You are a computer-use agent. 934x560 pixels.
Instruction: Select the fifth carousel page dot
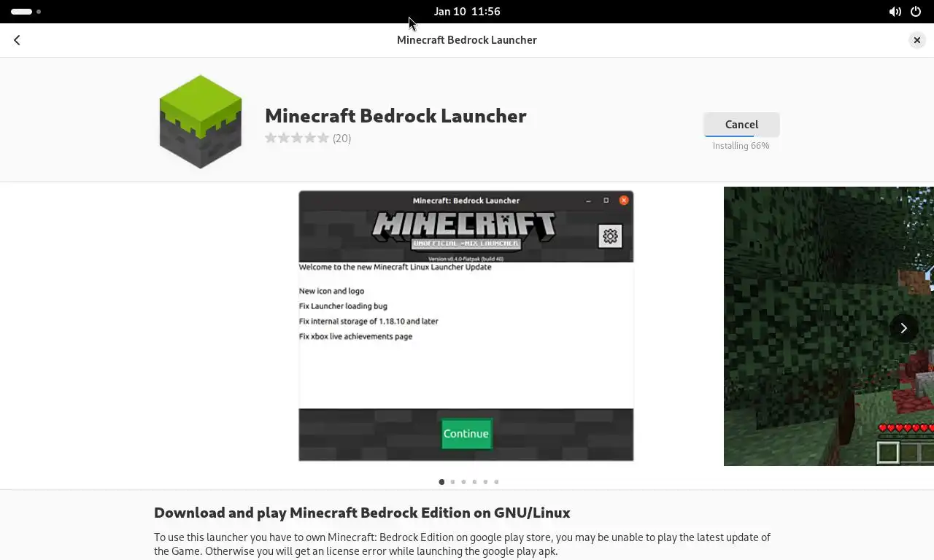tap(485, 482)
